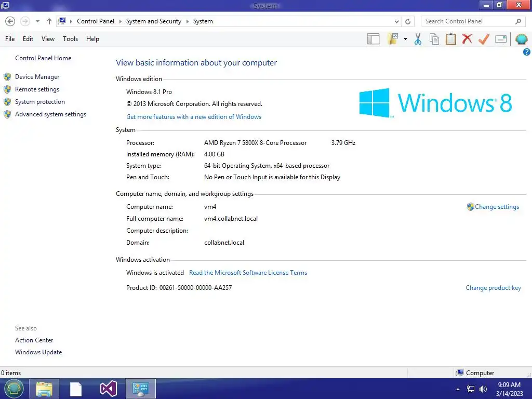Open Device Manager

37,77
